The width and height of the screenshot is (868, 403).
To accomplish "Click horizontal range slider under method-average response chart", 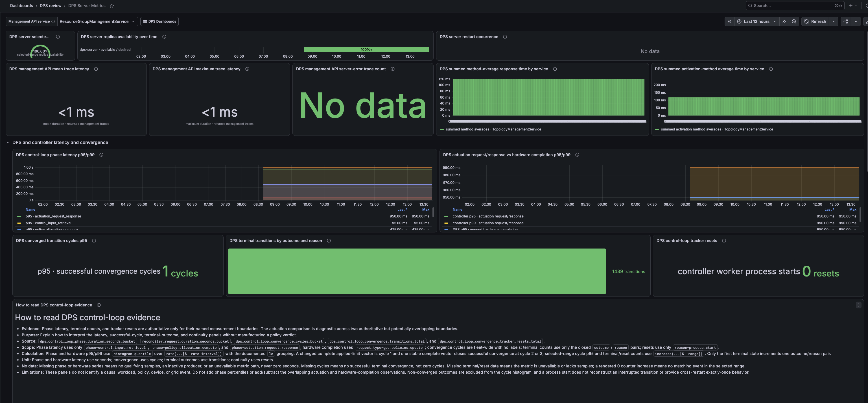I will pyautogui.click(x=547, y=121).
